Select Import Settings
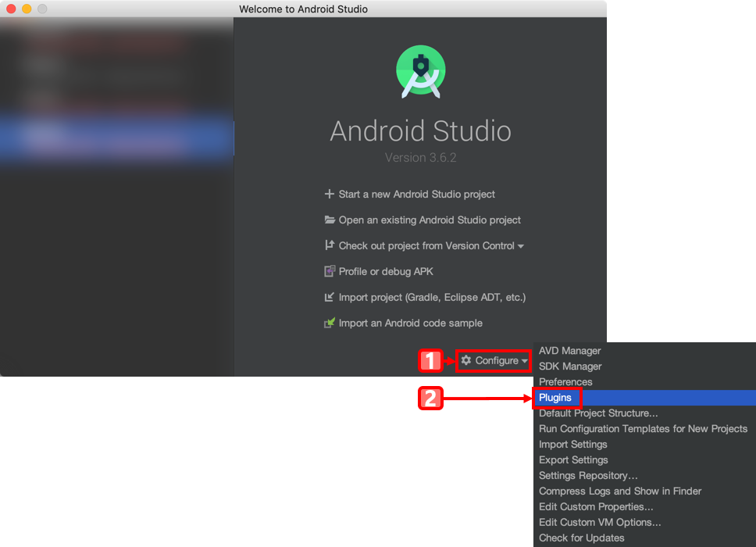Viewport: 756px width, 547px height. pyautogui.click(x=644, y=445)
